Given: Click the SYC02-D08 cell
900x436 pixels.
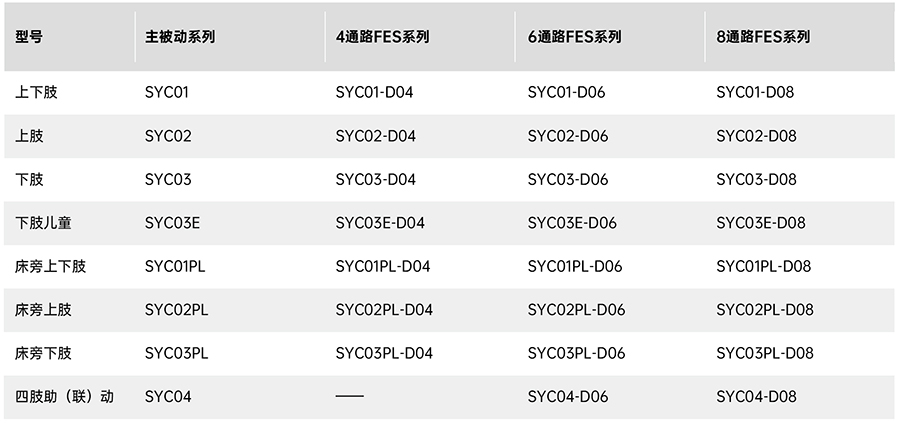Looking at the screenshot, I should 756,136.
